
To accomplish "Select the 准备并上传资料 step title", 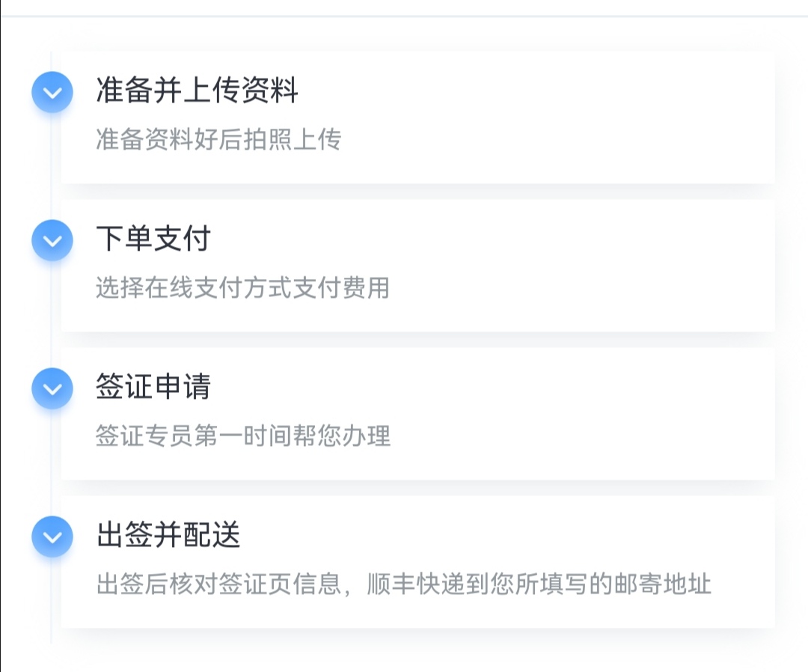I will (198, 91).
